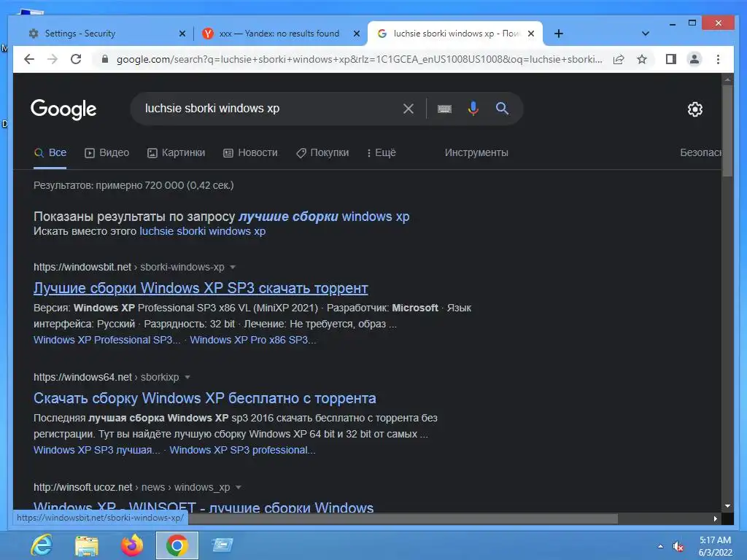
Task: Select the Картинки search filter
Action: pos(177,153)
